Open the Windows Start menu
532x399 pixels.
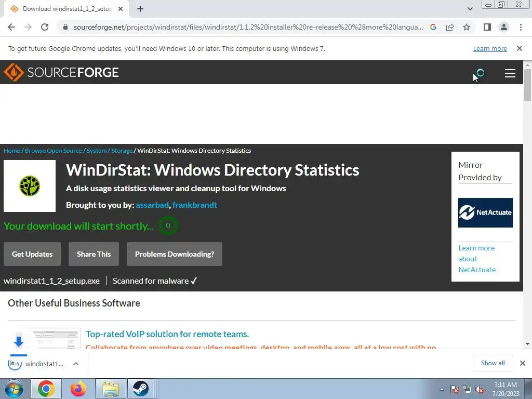point(14,389)
